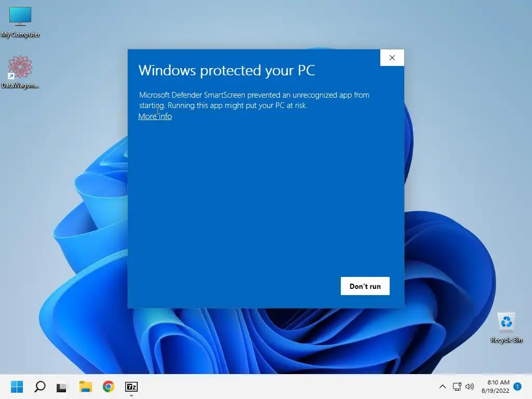The height and width of the screenshot is (399, 532).
Task: Click the Don't run button
Action: 365,286
